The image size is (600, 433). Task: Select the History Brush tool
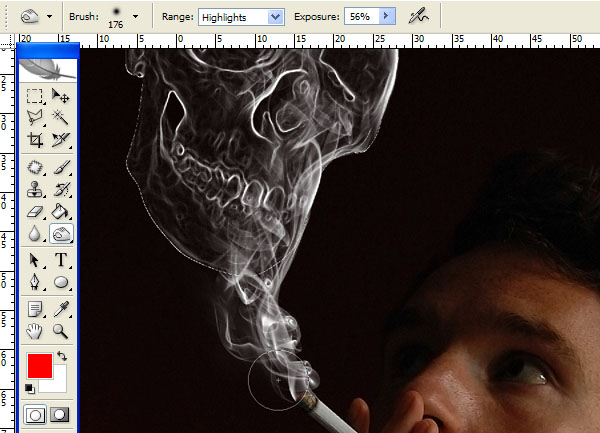(60, 189)
